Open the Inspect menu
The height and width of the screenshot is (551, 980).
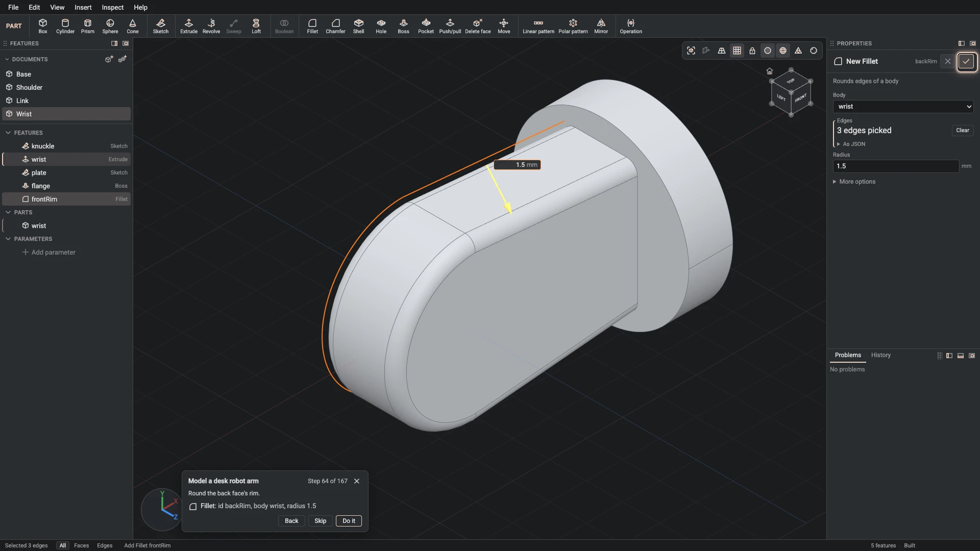(113, 7)
